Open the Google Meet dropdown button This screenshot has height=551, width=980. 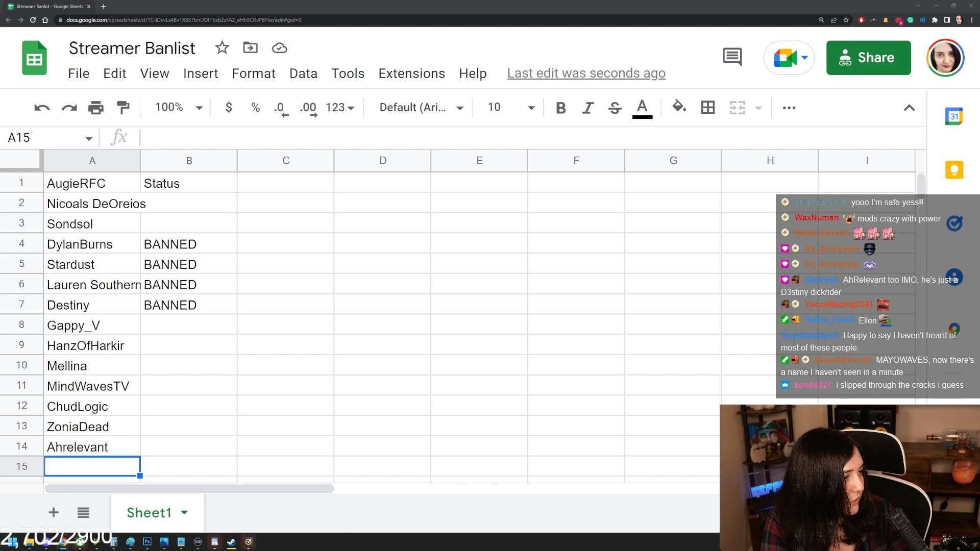coord(789,58)
